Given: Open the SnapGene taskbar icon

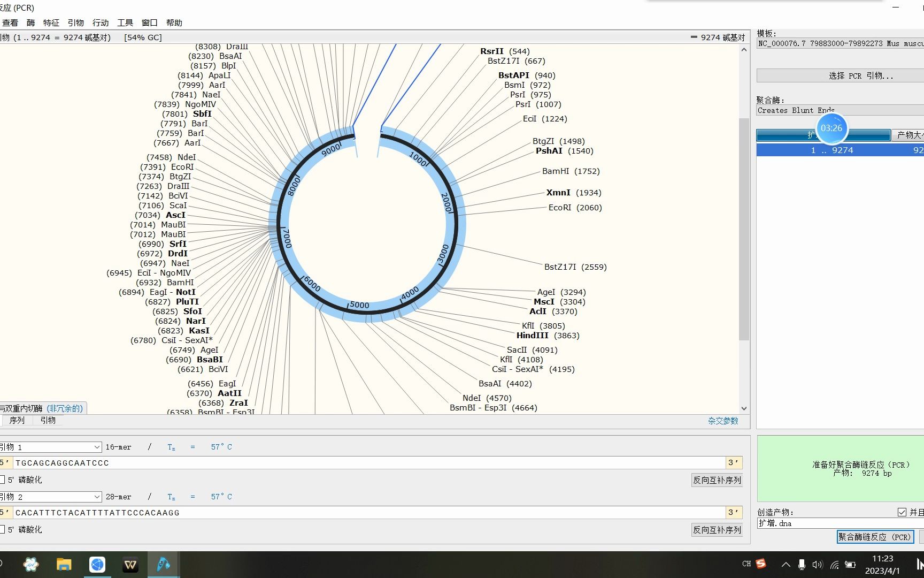Looking at the screenshot, I should point(163,564).
